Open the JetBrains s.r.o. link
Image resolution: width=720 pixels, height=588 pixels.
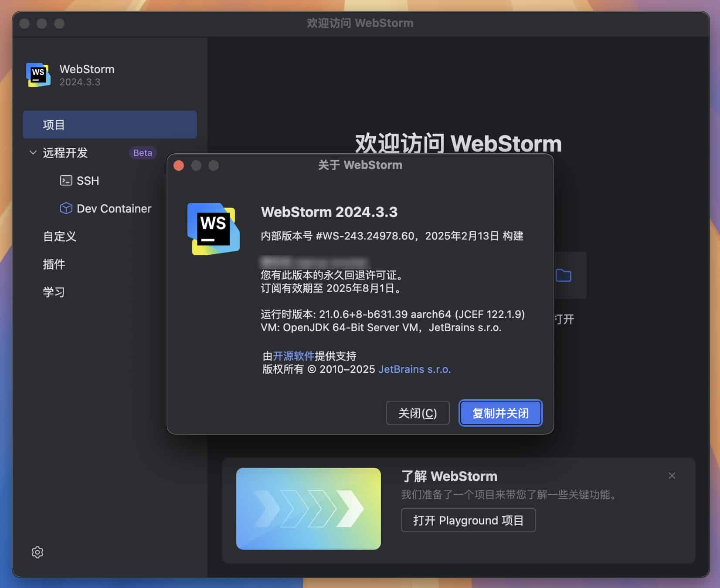pyautogui.click(x=414, y=369)
